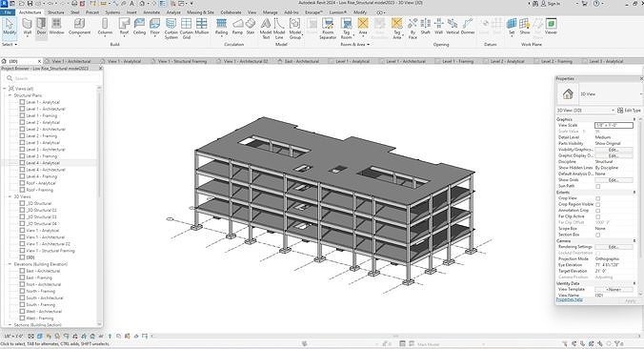644x349 pixels.
Task: Open the Level 2 - Framing view tab
Action: click(x=555, y=61)
